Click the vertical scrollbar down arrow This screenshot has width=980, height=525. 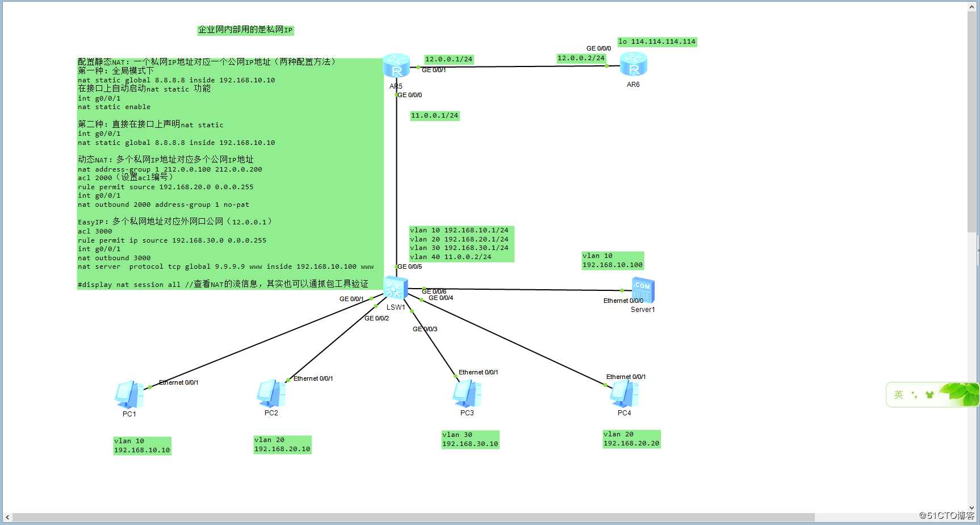(x=972, y=508)
